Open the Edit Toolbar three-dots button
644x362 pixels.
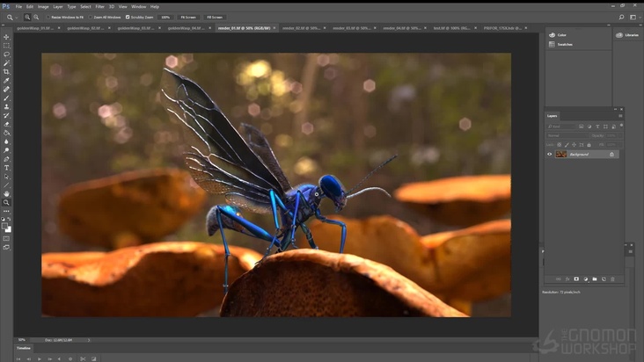coord(6,211)
